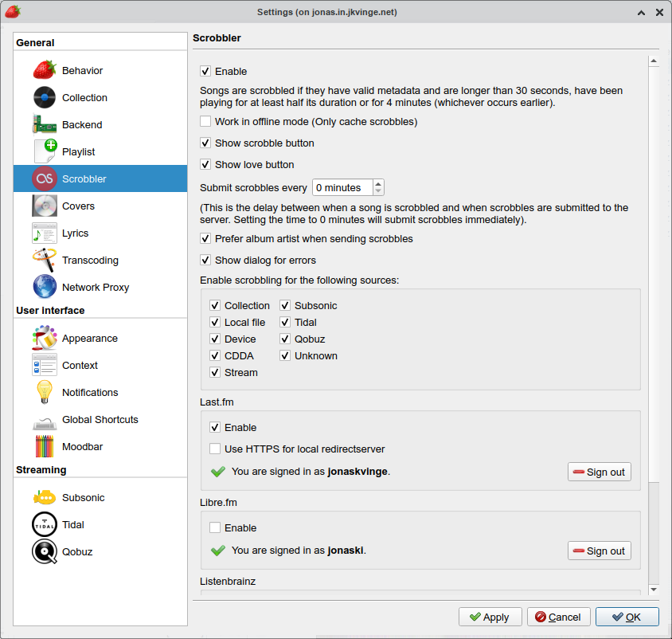Open Qobuz settings via its icon

pos(46,551)
